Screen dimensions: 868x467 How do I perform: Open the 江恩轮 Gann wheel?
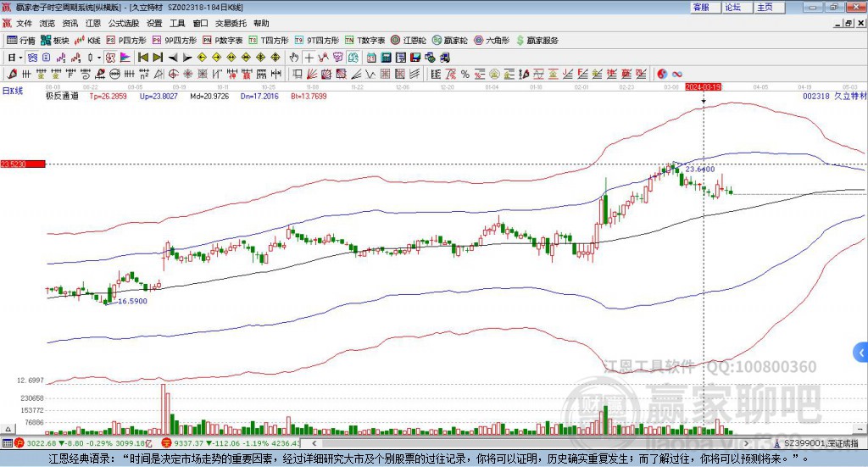[x=409, y=41]
